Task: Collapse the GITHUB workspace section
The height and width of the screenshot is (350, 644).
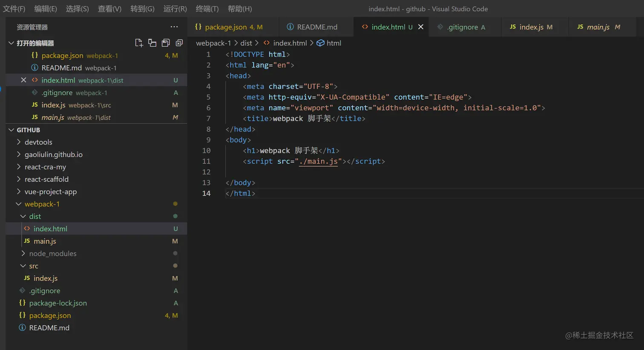Action: click(11, 130)
